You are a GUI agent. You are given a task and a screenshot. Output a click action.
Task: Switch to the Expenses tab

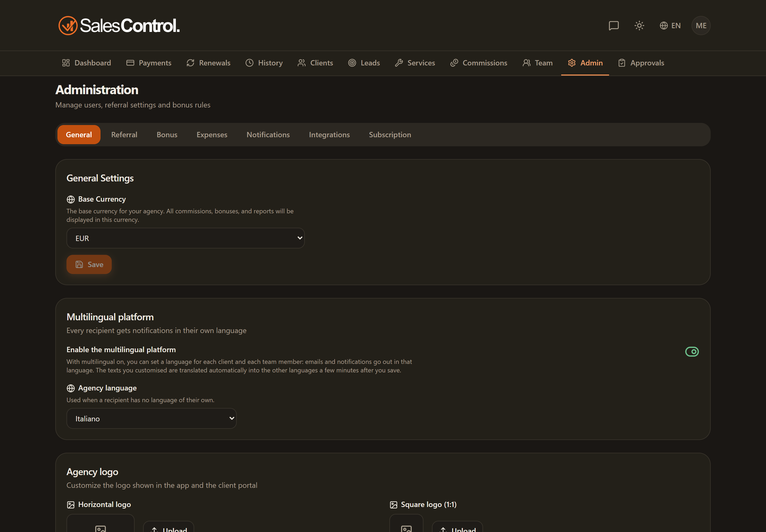tap(212, 135)
